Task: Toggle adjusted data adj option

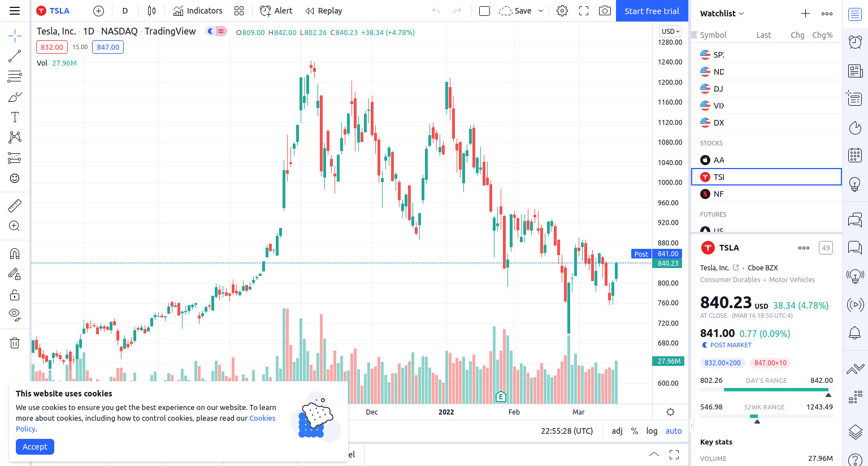Action: tap(617, 431)
